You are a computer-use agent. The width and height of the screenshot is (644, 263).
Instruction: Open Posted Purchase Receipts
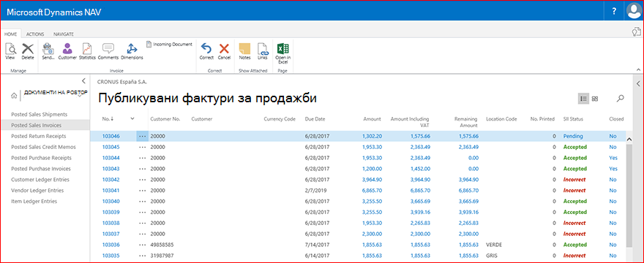coord(42,158)
